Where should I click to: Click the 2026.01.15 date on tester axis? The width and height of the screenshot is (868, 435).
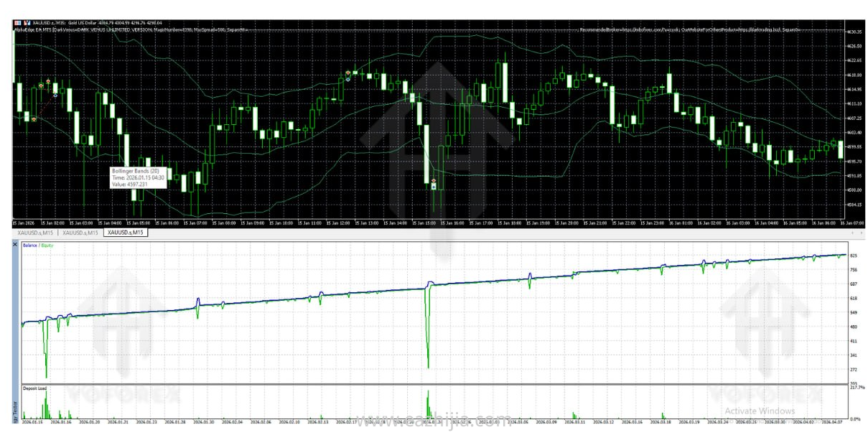pos(32,422)
